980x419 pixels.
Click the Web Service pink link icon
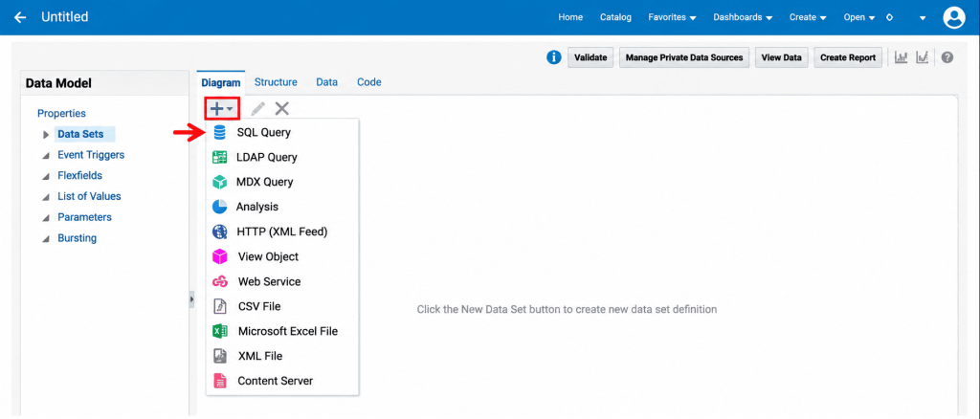pos(219,281)
